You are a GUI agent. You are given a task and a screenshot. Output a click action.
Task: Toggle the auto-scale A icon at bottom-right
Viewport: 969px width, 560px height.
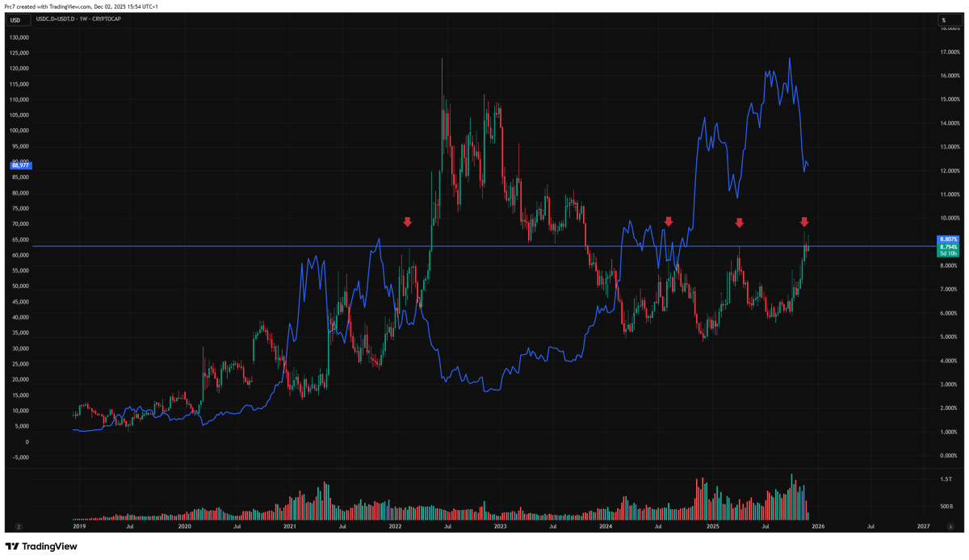pos(951,526)
